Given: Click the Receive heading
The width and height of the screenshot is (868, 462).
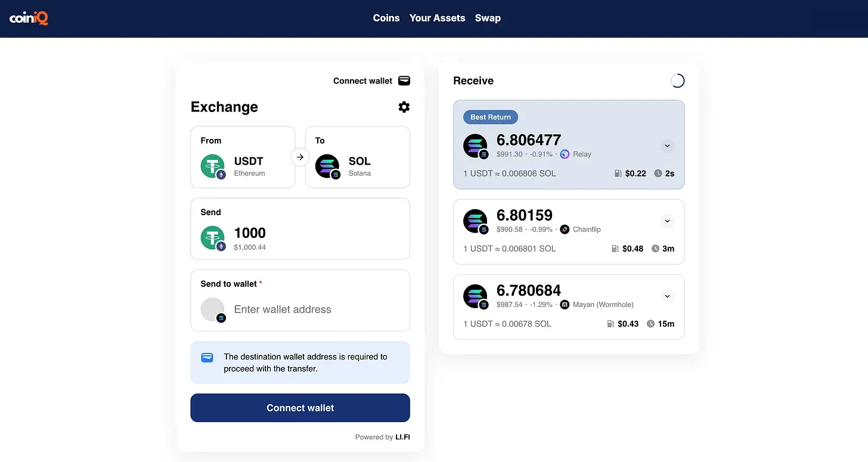Looking at the screenshot, I should point(473,80).
